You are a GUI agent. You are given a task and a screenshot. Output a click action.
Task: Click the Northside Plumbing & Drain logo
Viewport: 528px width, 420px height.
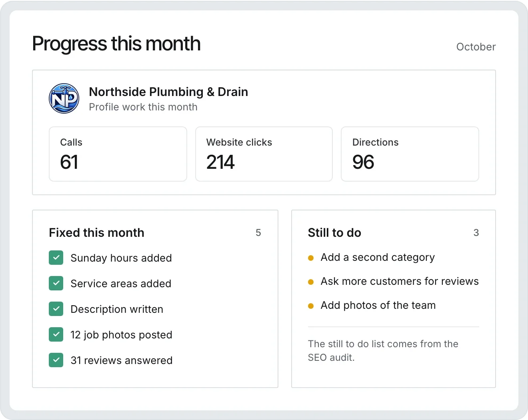coord(64,98)
